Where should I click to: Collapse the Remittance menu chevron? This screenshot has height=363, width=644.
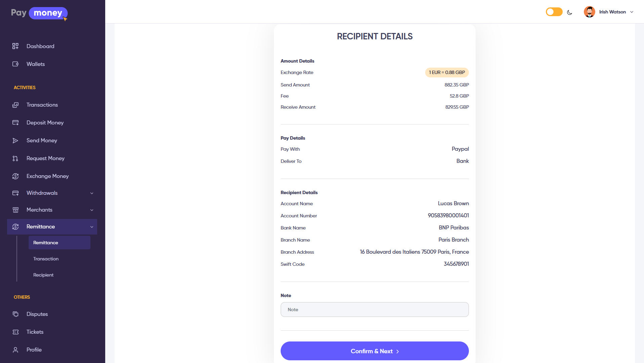pos(92,227)
